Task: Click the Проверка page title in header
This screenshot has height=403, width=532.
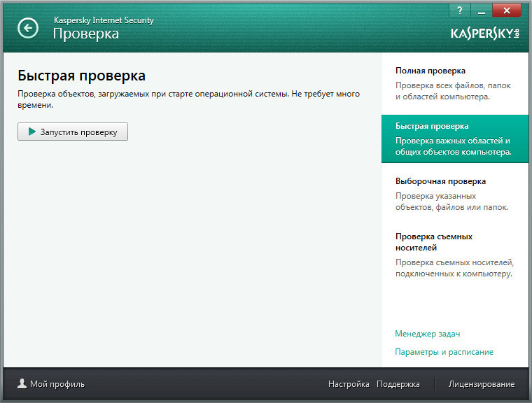Action: pos(86,34)
